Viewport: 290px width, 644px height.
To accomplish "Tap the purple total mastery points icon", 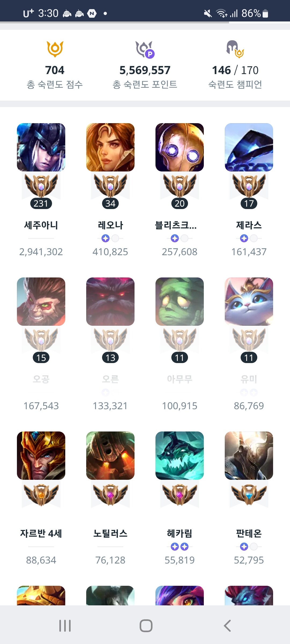I will click(145, 49).
